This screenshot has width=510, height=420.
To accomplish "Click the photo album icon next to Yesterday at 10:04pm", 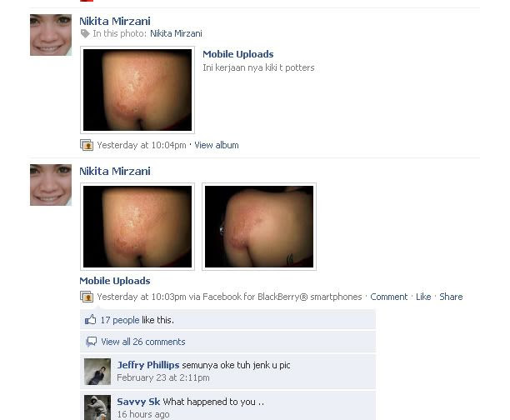I will [x=87, y=145].
